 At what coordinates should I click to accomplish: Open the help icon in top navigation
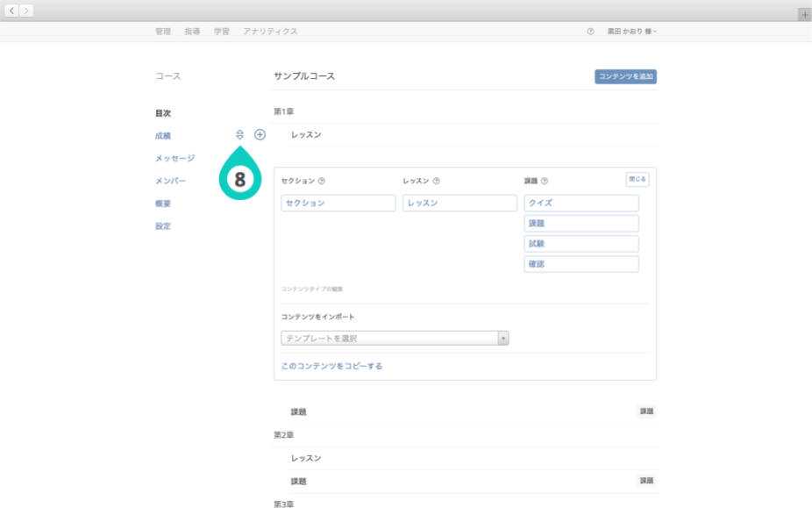pos(590,32)
